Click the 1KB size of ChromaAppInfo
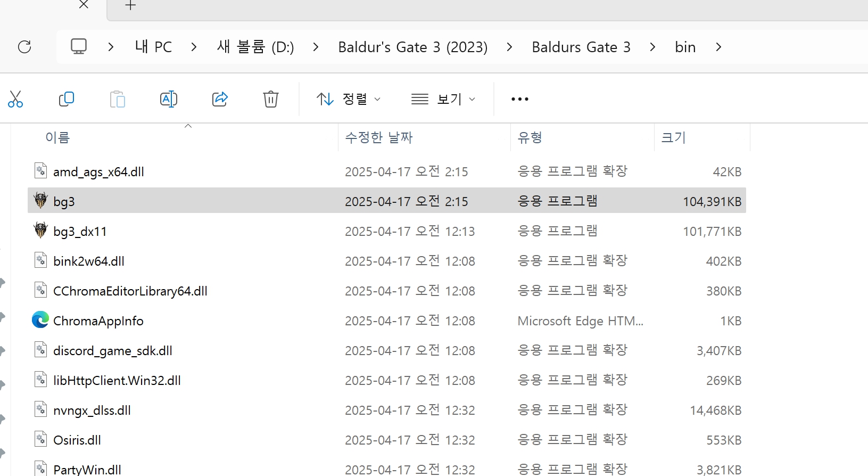 (731, 321)
